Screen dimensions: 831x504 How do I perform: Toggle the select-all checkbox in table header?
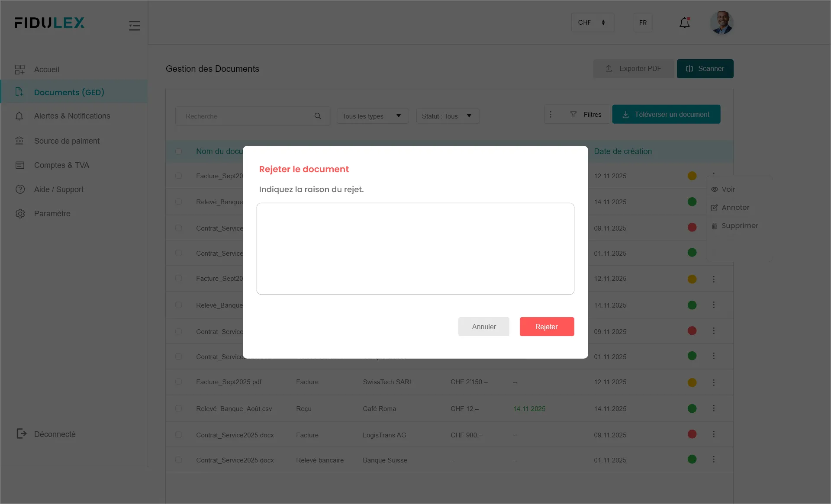coord(178,151)
